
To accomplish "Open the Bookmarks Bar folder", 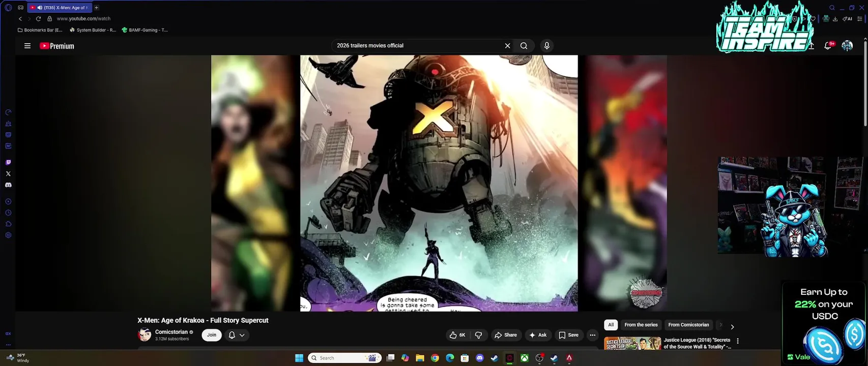I will (40, 30).
